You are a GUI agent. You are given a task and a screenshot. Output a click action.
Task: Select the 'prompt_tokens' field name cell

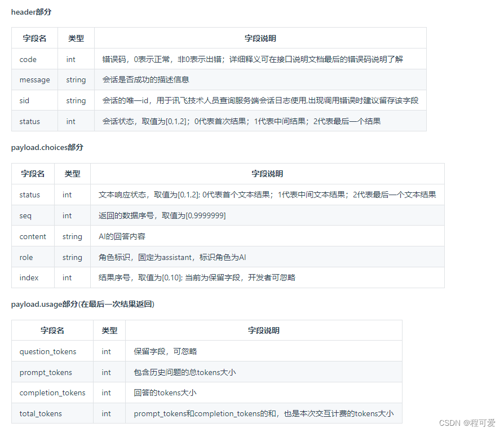point(52,372)
